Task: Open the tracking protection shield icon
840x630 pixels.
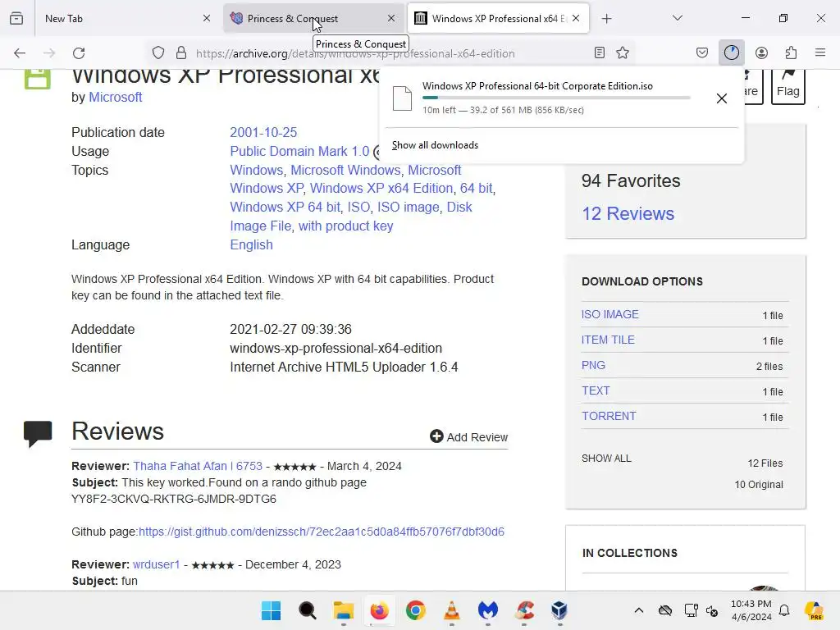Action: tap(158, 53)
